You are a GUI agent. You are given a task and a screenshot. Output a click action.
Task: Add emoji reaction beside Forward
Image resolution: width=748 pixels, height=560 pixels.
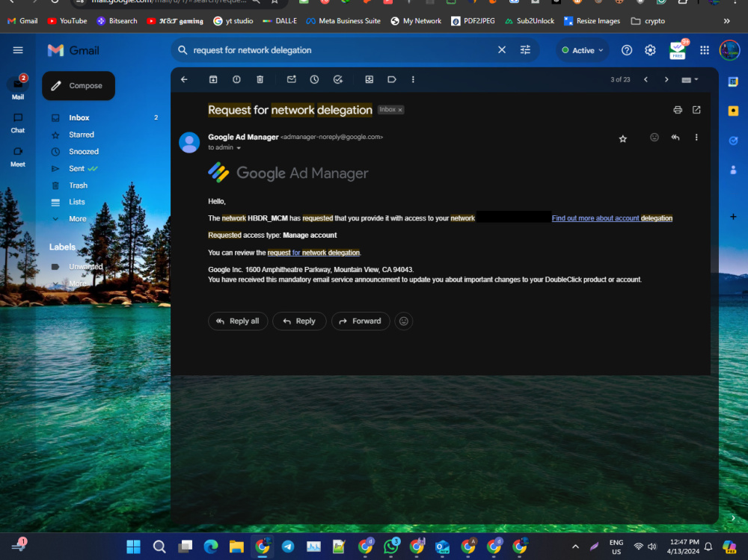(x=404, y=321)
